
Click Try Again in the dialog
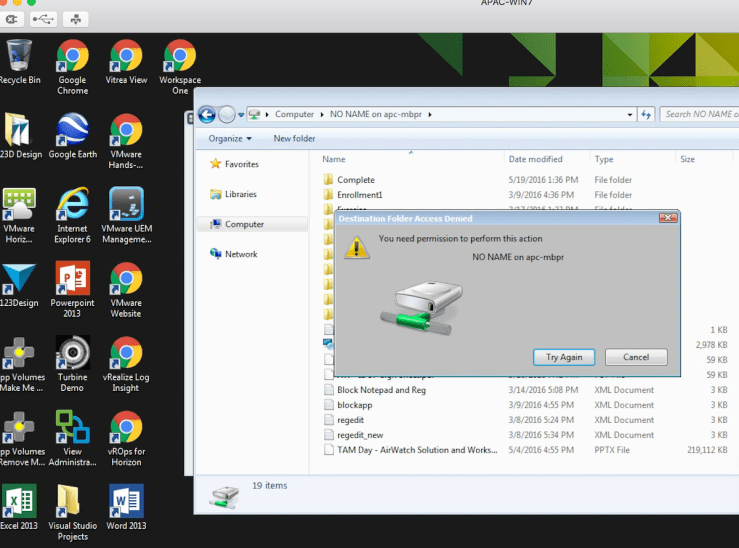pos(564,357)
